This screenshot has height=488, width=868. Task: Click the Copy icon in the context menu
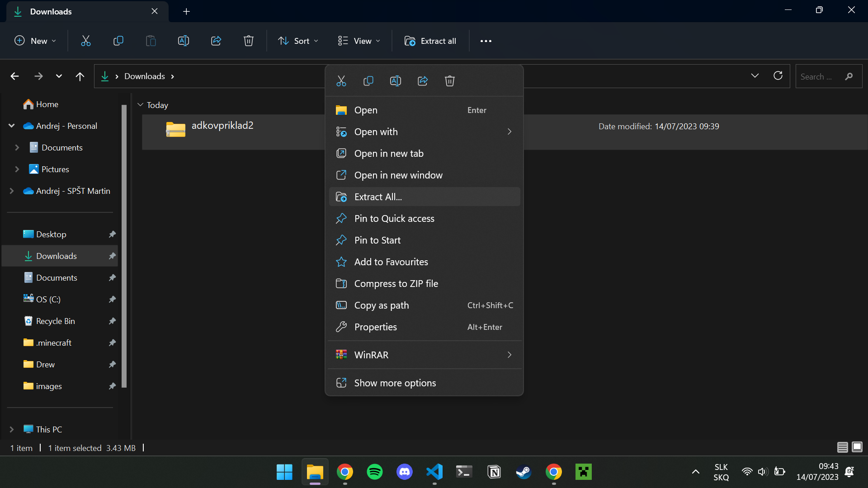point(368,81)
